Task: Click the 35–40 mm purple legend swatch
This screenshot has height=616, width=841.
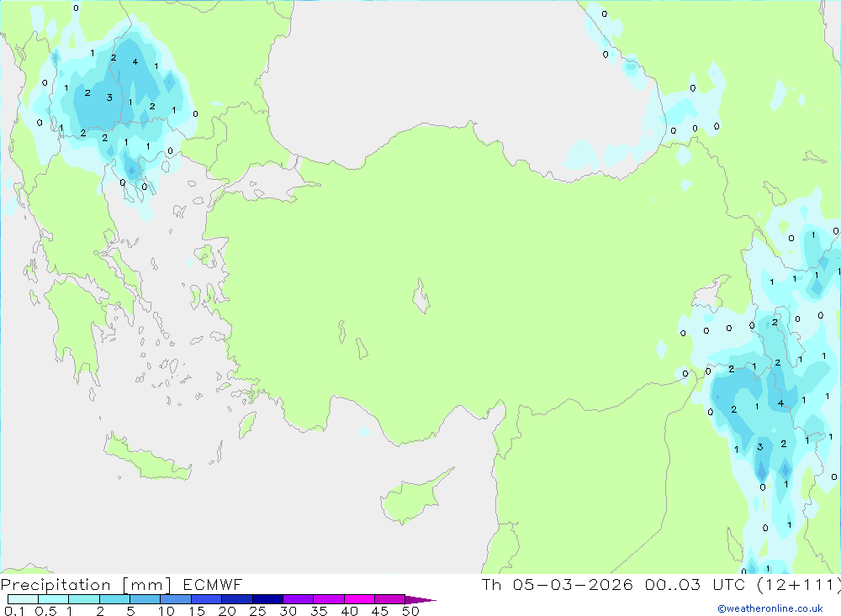Action: 328,599
